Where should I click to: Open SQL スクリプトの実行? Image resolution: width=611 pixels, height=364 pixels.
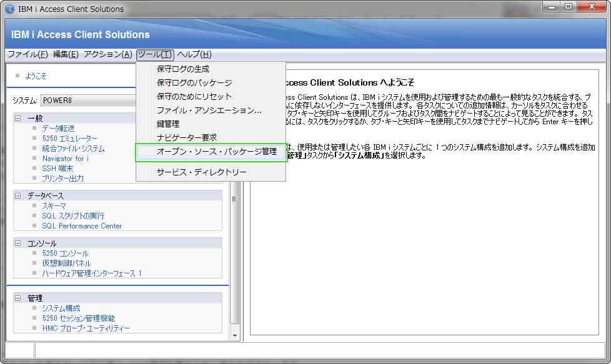coord(73,216)
